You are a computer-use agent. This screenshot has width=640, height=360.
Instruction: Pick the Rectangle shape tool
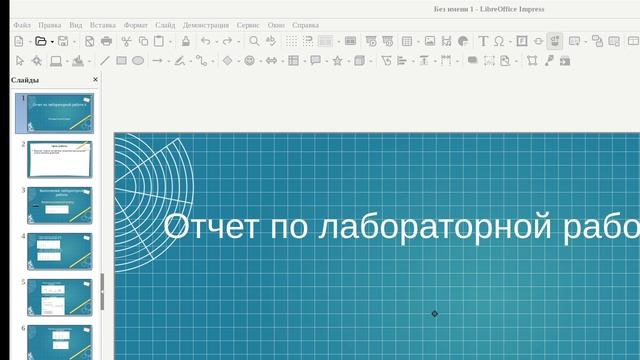point(121,61)
